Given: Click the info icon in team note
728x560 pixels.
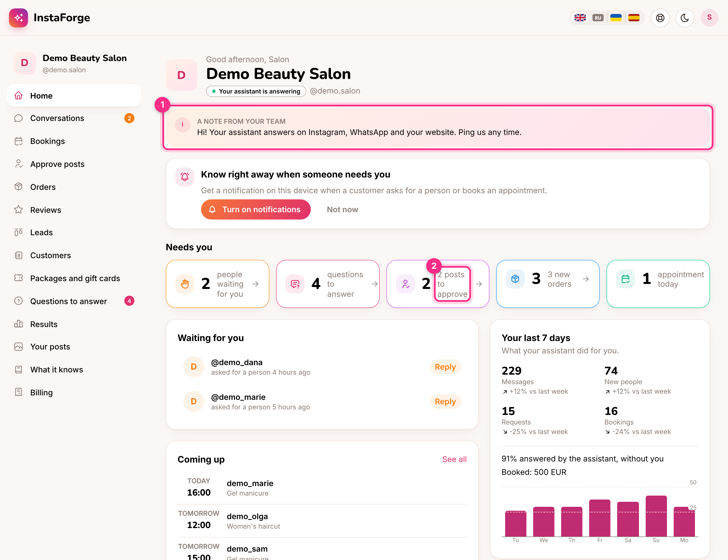Looking at the screenshot, I should tap(182, 125).
